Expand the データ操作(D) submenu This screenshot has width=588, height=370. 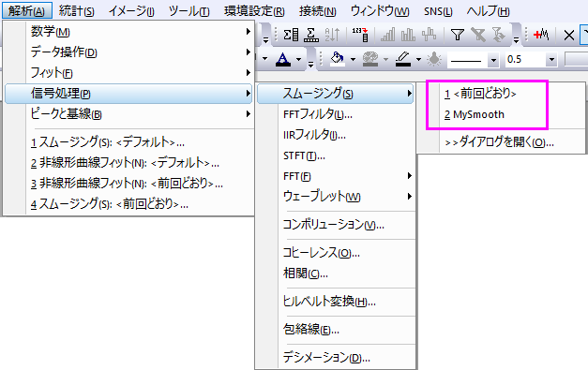click(128, 52)
